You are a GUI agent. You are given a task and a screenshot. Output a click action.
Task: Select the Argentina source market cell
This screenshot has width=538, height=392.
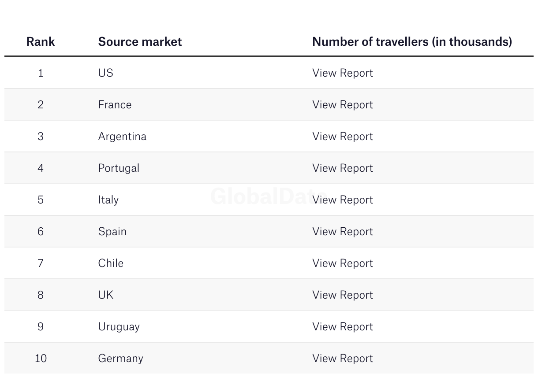[122, 136]
